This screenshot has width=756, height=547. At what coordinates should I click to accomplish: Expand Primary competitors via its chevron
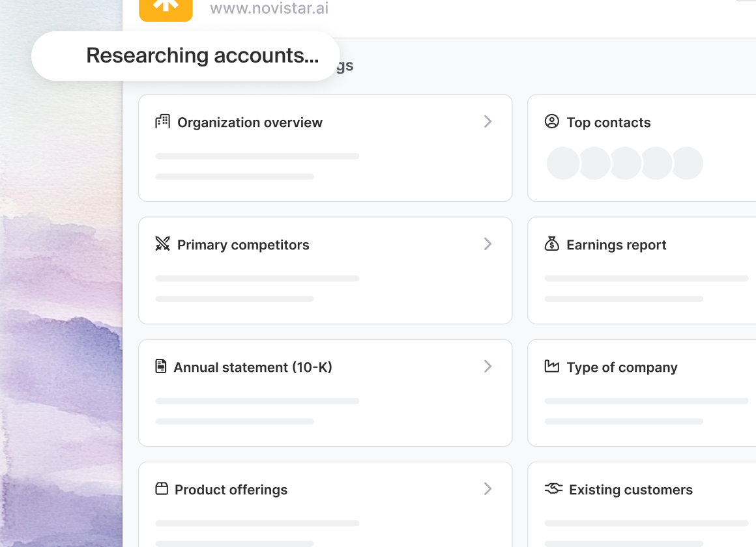point(487,244)
